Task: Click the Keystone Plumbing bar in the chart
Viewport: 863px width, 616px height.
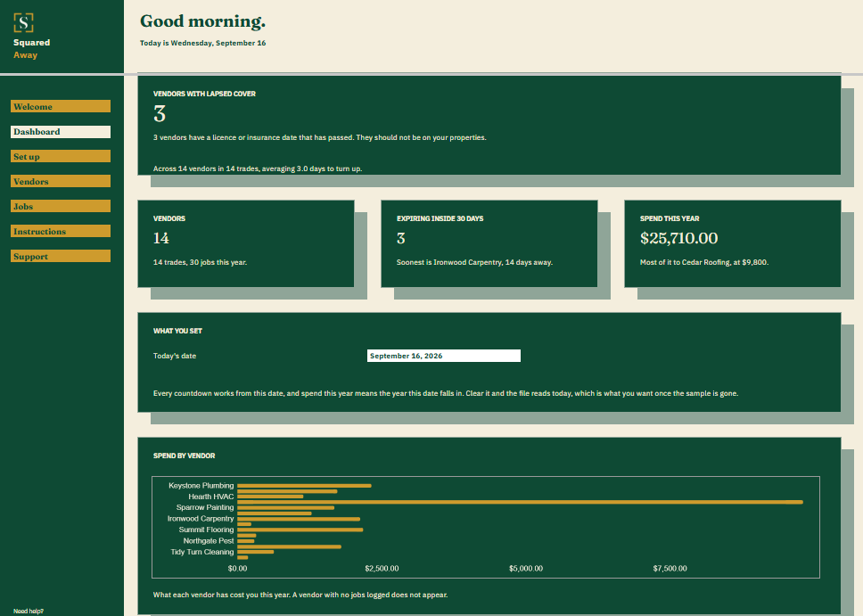Action: click(304, 486)
